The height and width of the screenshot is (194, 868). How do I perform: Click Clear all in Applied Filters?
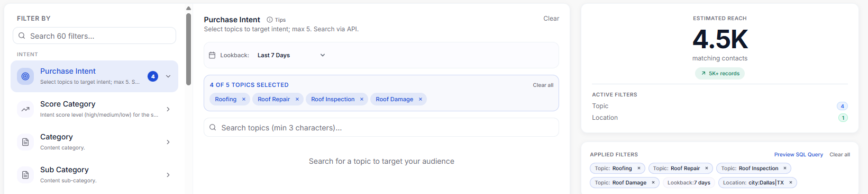click(x=840, y=155)
